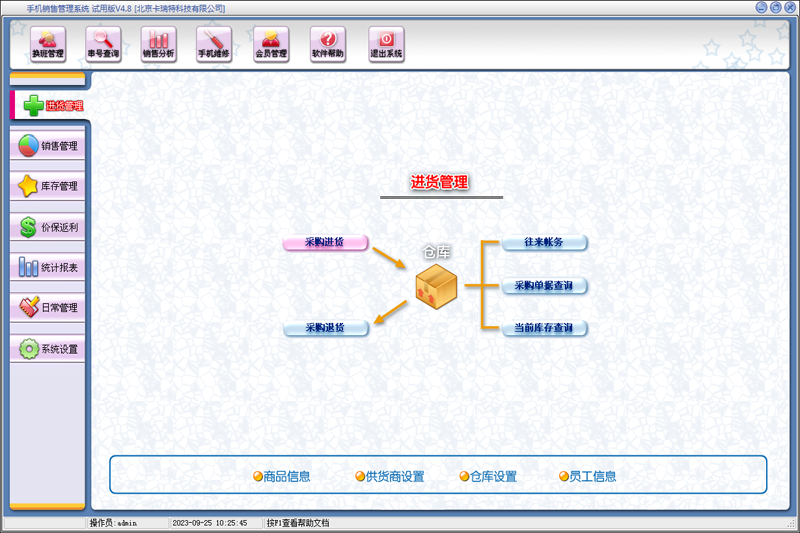Open the 手机维修 repair icon
This screenshot has width=800, height=533.
pos(214,44)
